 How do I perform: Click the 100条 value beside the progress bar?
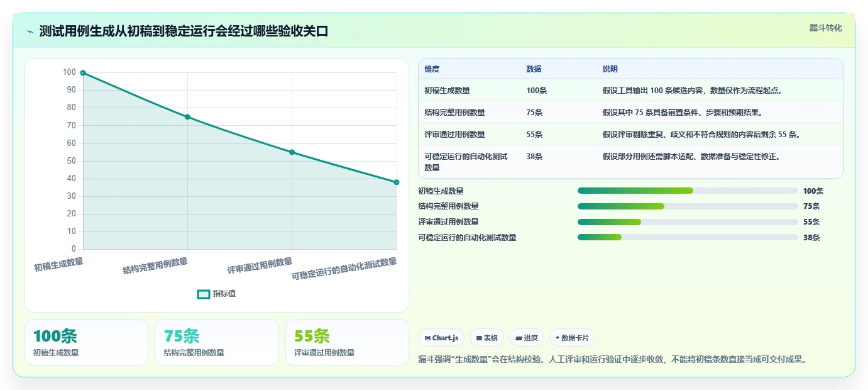pyautogui.click(x=813, y=191)
